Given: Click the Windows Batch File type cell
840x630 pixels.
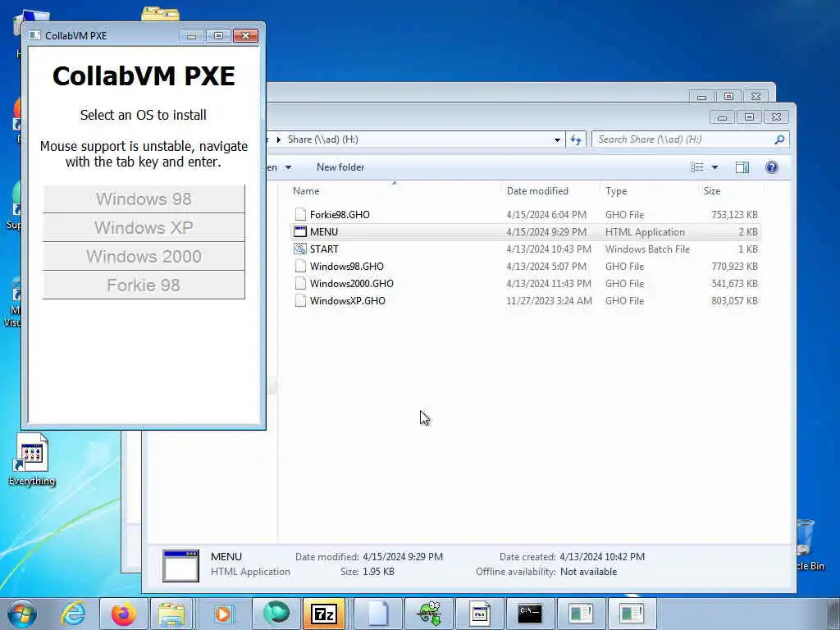Looking at the screenshot, I should tap(648, 249).
